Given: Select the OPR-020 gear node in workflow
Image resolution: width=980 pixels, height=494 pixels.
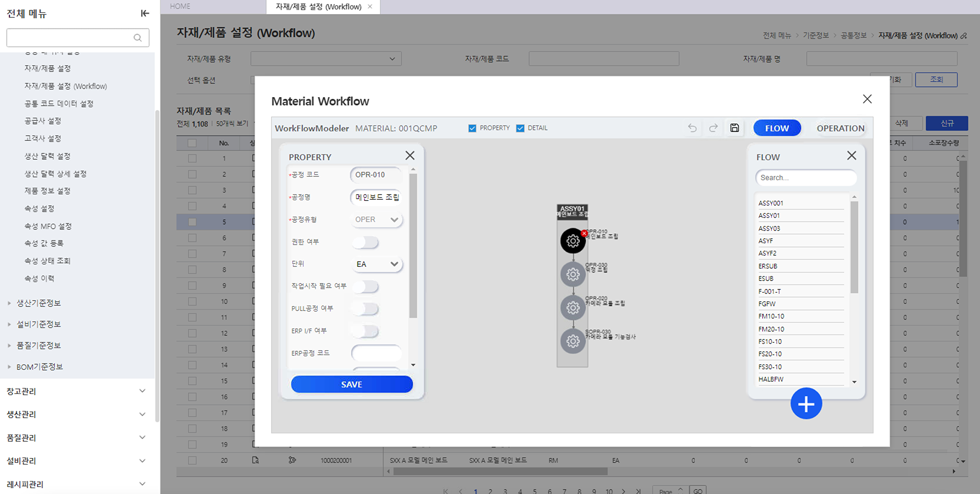Looking at the screenshot, I should tap(572, 308).
